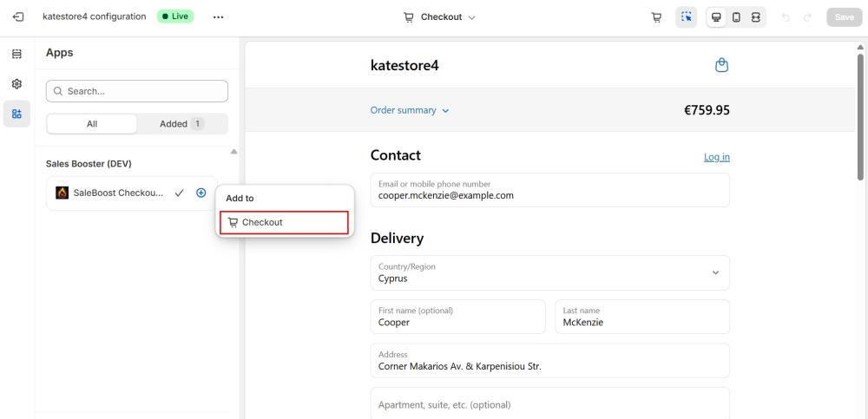This screenshot has width=868, height=419.
Task: Open the Settings gear in the sidebar
Action: pos(16,84)
